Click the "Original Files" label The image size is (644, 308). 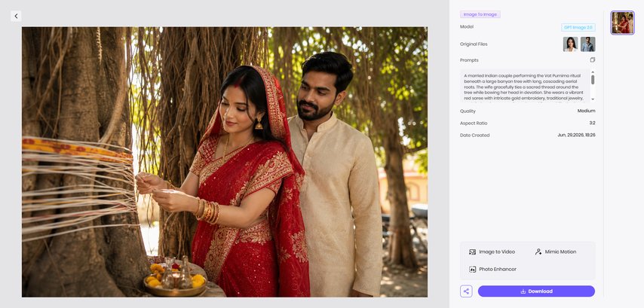tap(474, 44)
